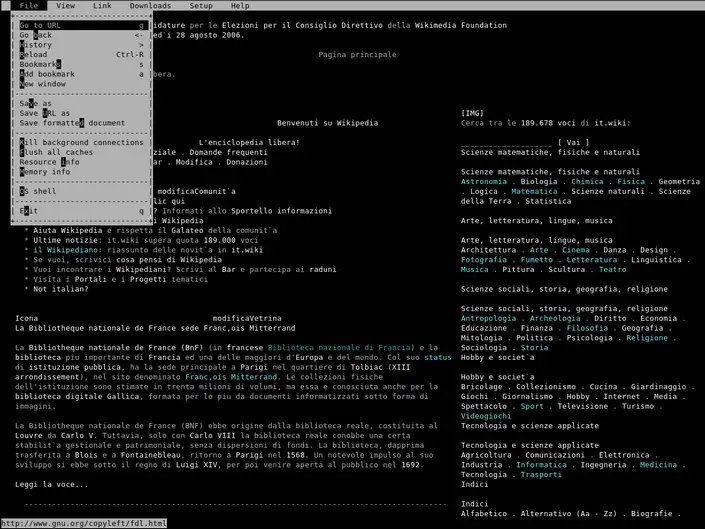Launch OS shell from menu
The image size is (705, 529).
coord(82,191)
